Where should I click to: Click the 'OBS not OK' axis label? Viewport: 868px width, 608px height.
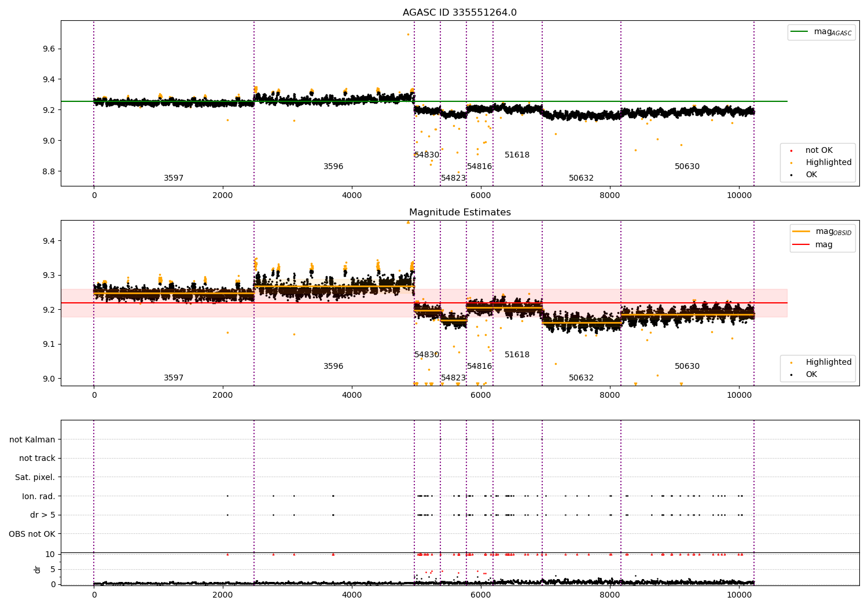pyautogui.click(x=32, y=534)
